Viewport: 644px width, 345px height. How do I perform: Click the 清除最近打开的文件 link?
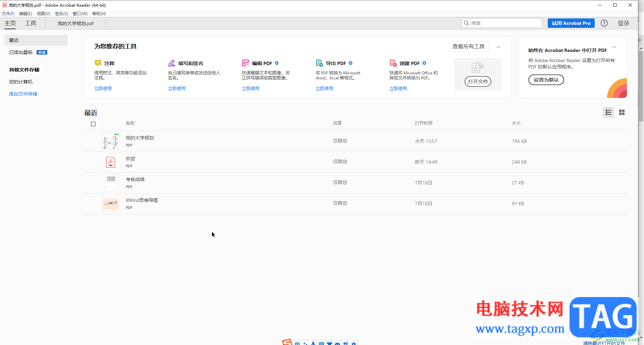pos(604,343)
